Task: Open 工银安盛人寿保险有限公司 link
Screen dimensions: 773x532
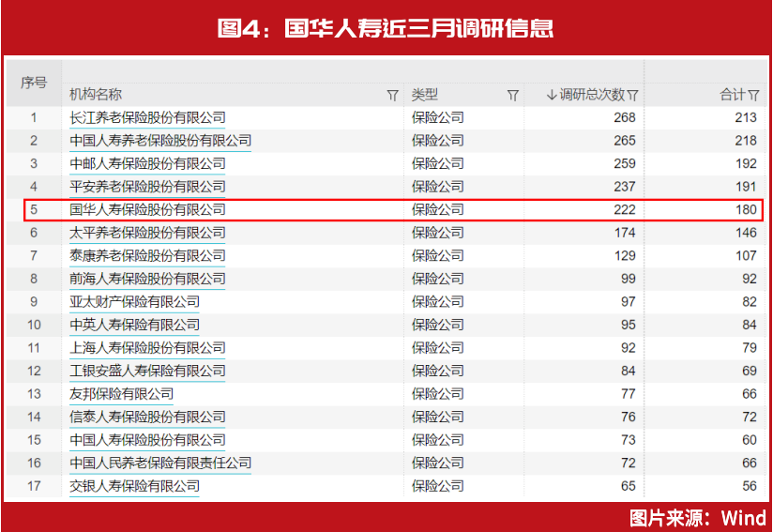Action: tap(147, 371)
